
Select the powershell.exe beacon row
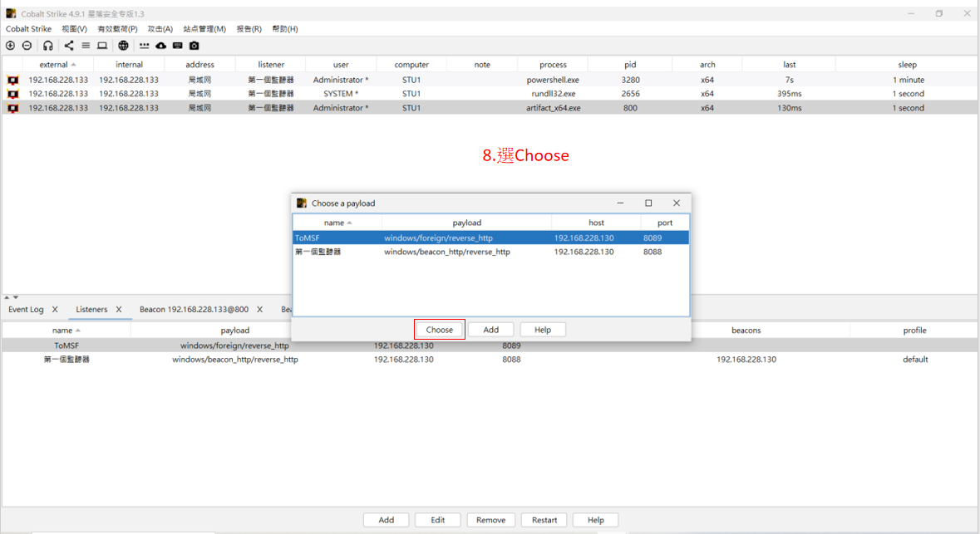point(490,80)
